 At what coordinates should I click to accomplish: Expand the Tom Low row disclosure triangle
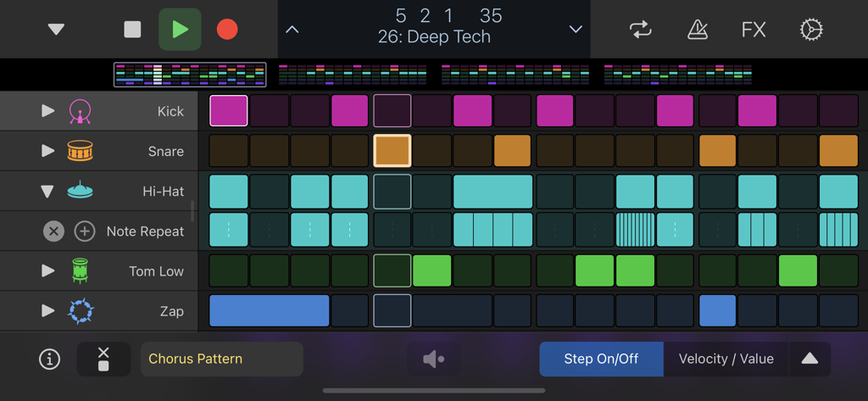click(48, 270)
